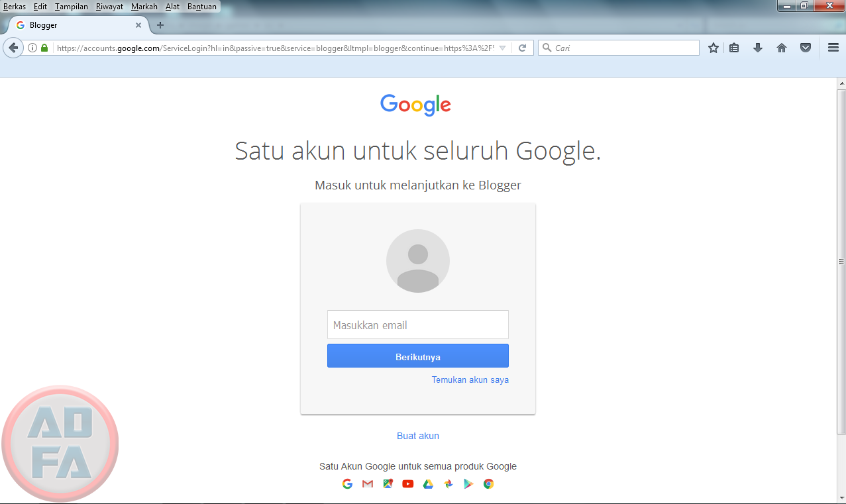Screen dimensions: 846x504
Task: Open a new tab with plus button
Action: click(x=160, y=25)
